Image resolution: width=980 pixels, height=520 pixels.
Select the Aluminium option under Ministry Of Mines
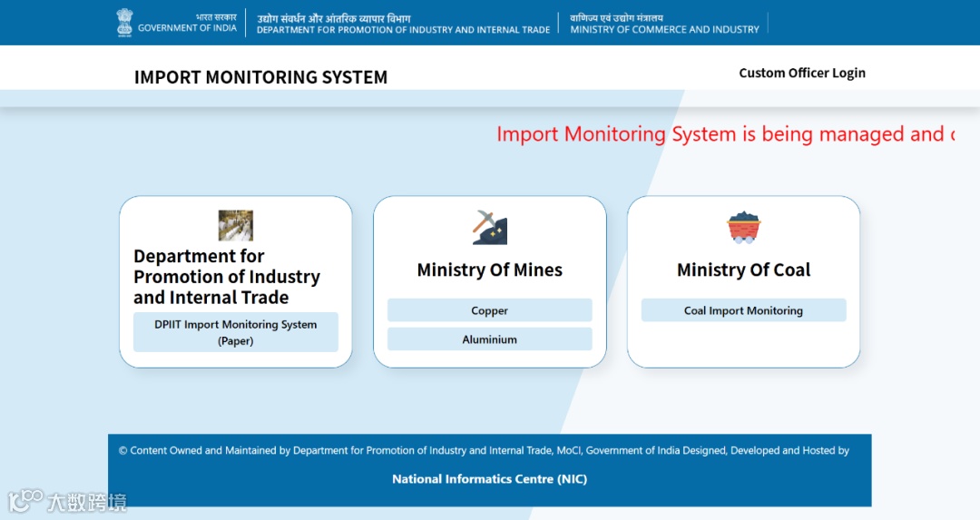click(x=489, y=338)
